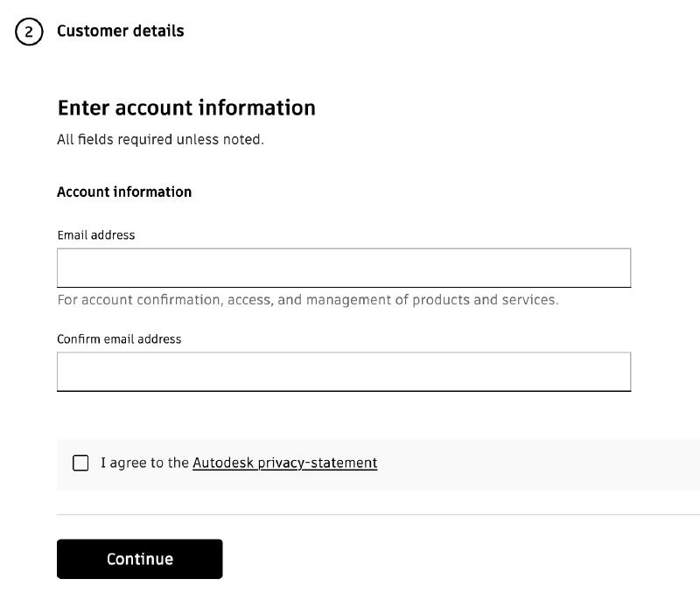Click the Enter account information heading
Viewport: 700px width, 607px height.
[186, 108]
